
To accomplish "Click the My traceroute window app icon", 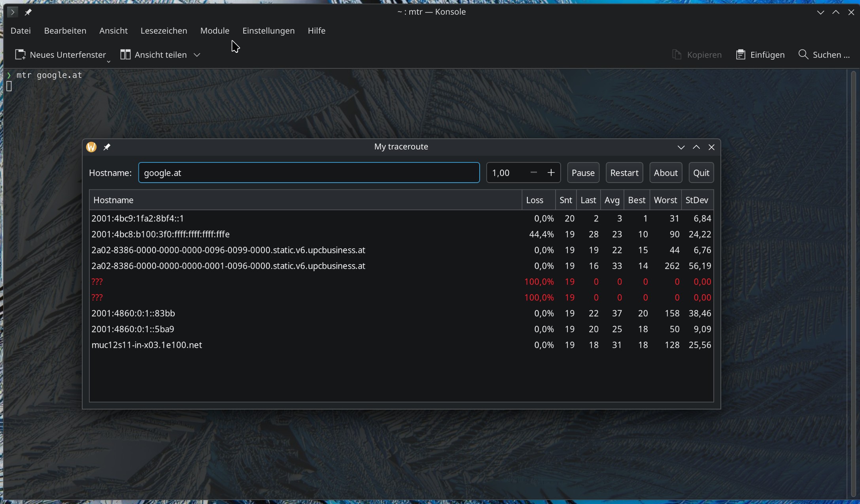I will (x=91, y=147).
